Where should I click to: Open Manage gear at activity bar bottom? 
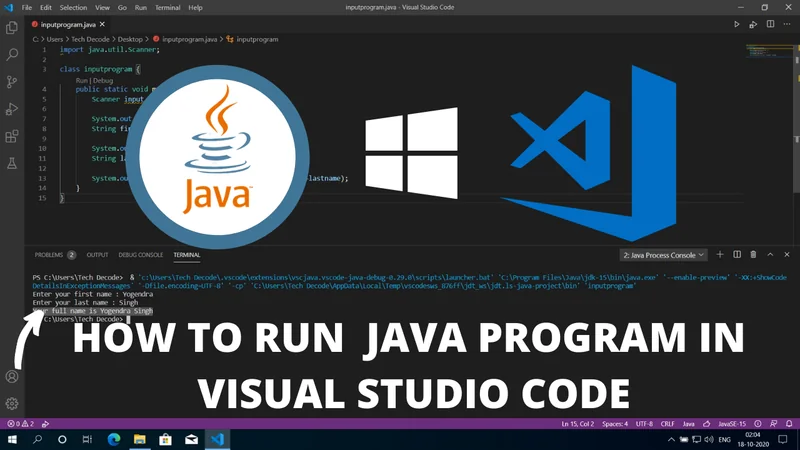(x=12, y=403)
